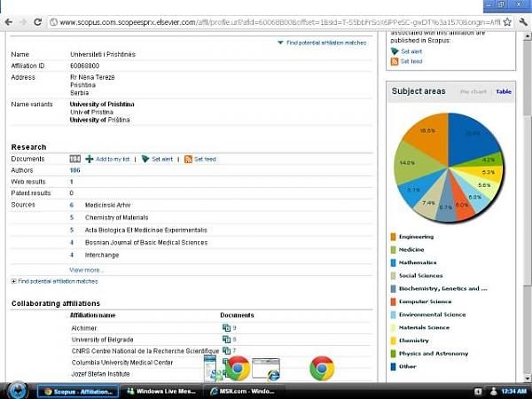
Task: Click system tray clock 12:34 AM
Action: click(x=513, y=392)
